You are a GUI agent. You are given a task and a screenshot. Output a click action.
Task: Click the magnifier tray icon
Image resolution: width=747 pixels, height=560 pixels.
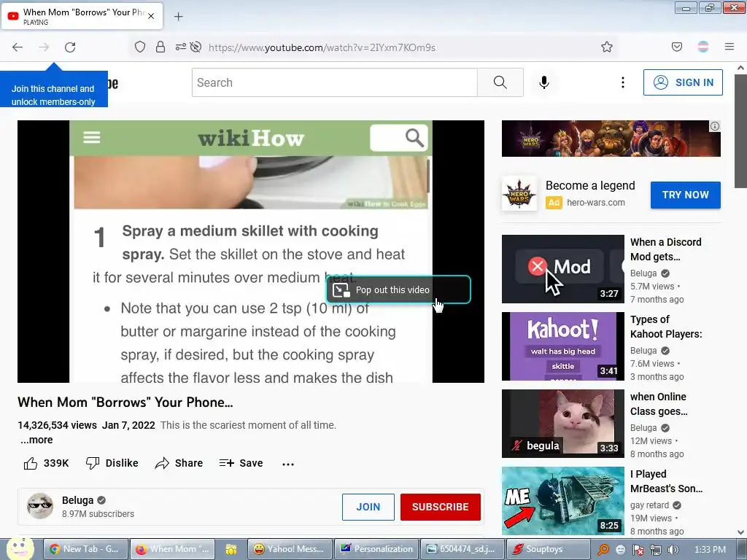tap(603, 550)
